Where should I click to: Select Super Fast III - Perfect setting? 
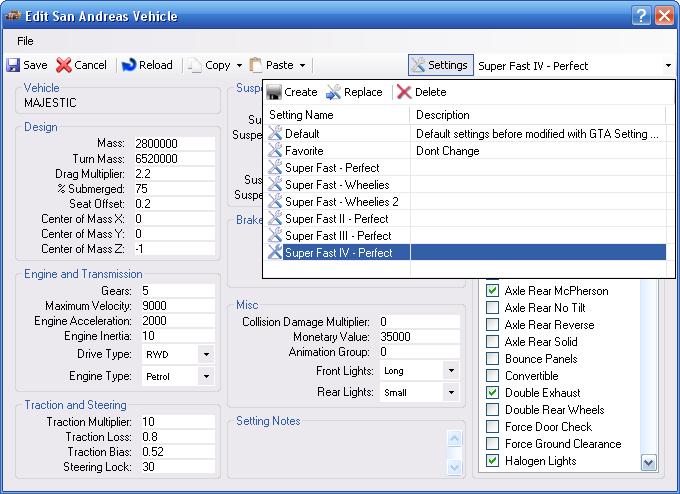tap(338, 236)
